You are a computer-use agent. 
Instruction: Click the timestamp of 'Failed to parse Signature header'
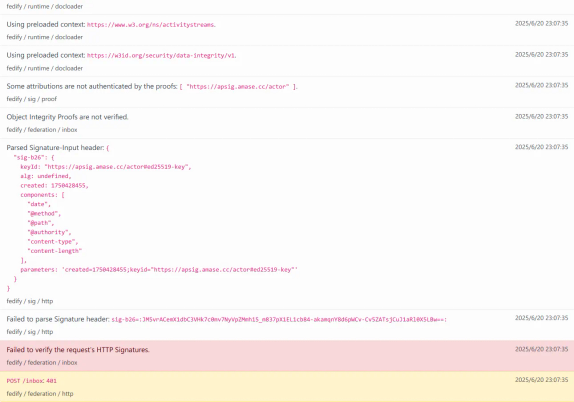pyautogui.click(x=541, y=318)
